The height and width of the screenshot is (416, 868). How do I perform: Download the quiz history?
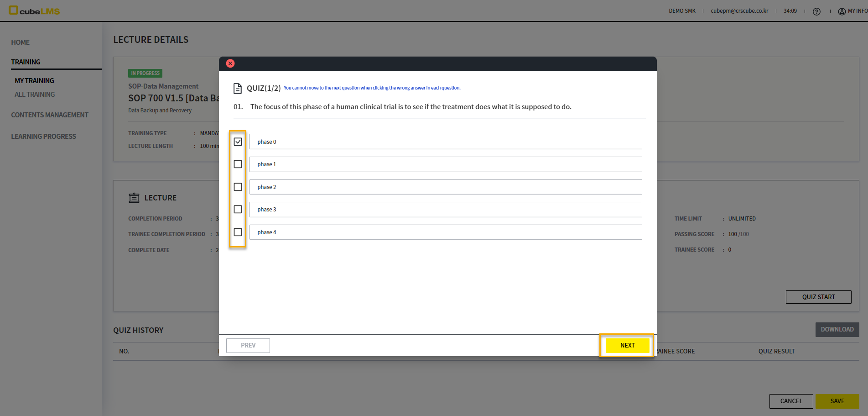pyautogui.click(x=837, y=329)
